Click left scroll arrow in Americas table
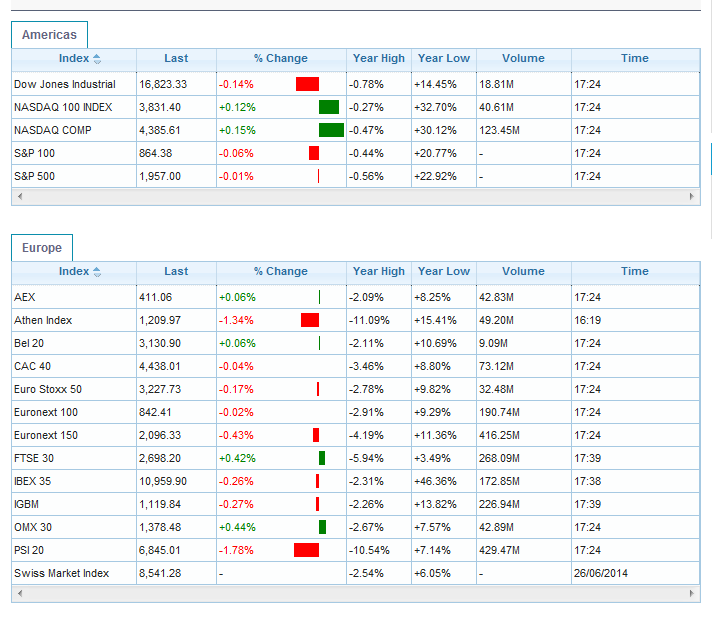 [x=18, y=197]
